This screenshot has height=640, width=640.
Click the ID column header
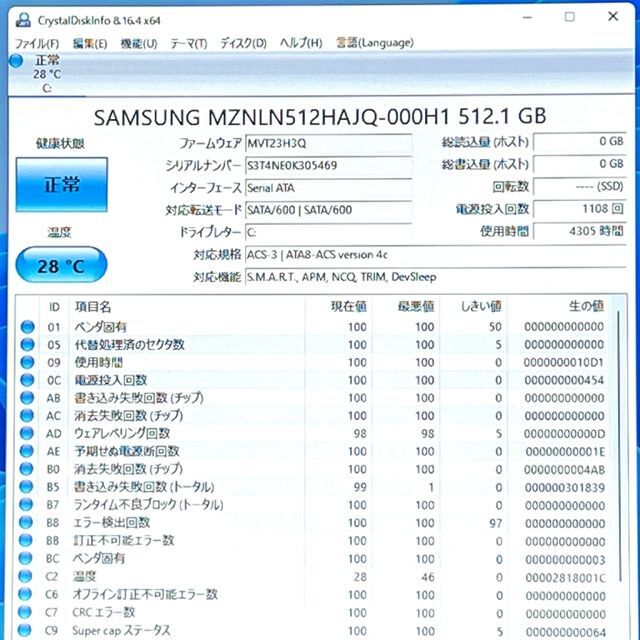54,307
